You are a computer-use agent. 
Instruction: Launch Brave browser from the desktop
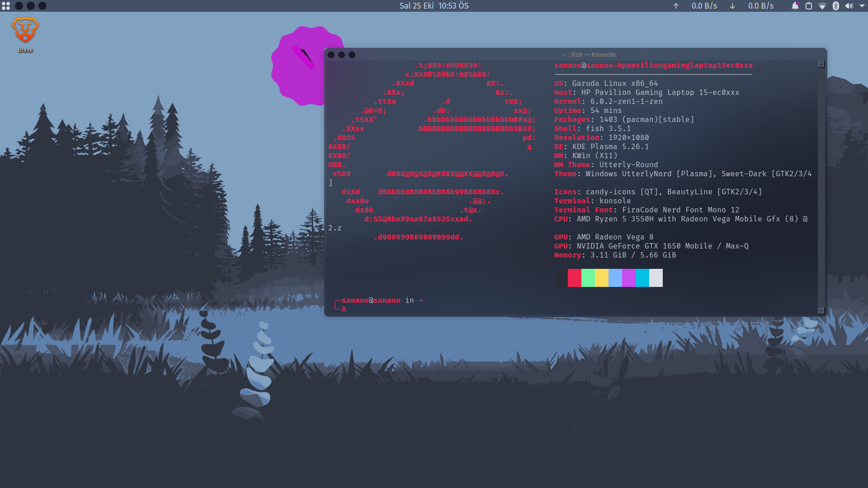[25, 31]
